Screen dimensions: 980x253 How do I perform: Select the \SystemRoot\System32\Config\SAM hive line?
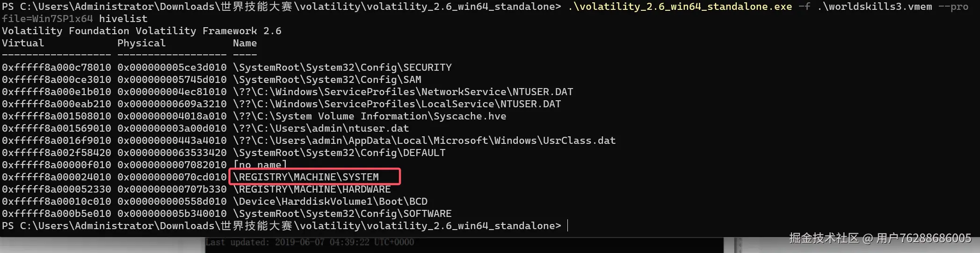(x=327, y=80)
